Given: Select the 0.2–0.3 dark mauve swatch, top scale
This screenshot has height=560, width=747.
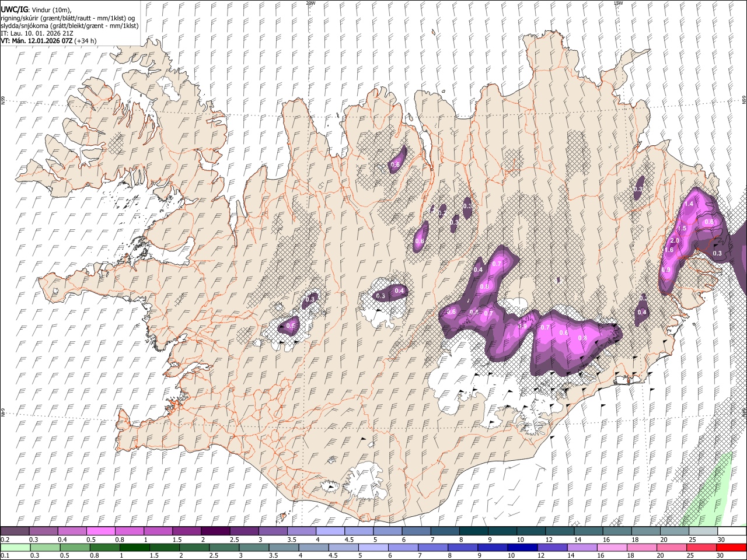Looking at the screenshot, I should (x=15, y=531).
